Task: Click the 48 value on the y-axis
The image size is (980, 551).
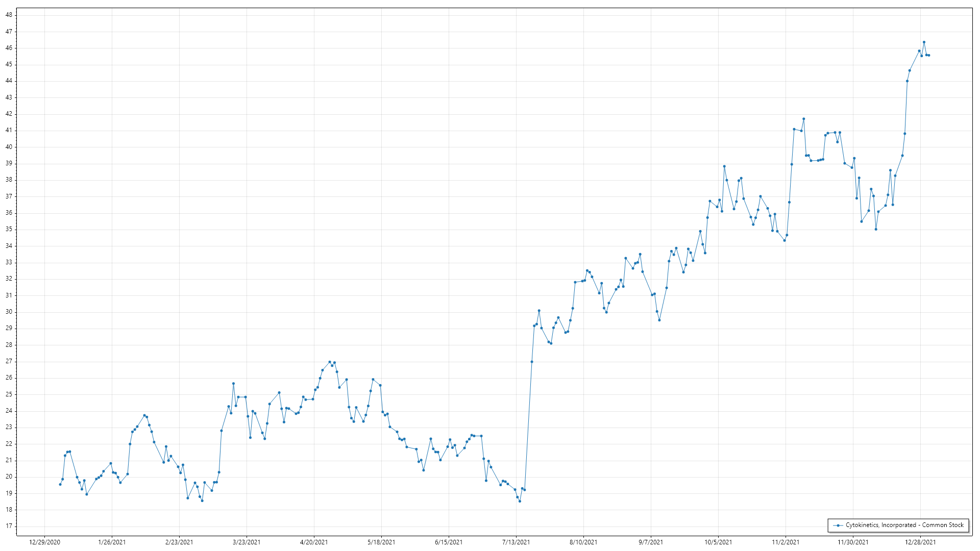Action: pyautogui.click(x=9, y=15)
